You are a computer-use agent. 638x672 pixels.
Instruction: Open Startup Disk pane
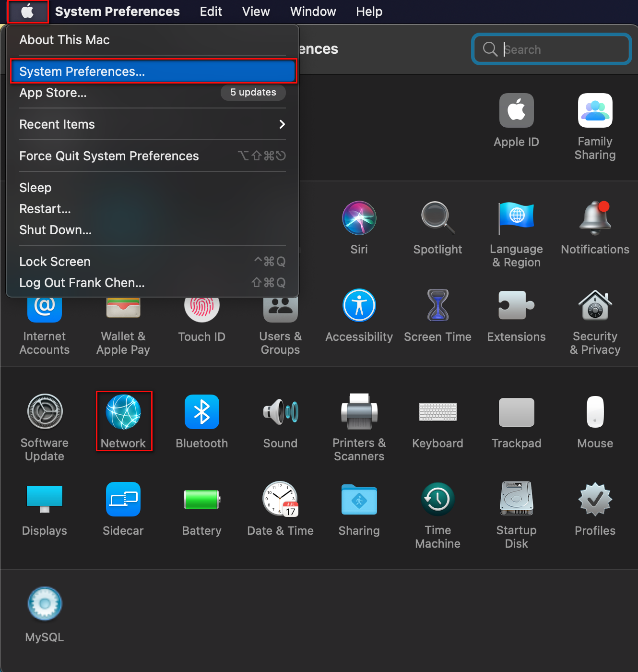[516, 516]
